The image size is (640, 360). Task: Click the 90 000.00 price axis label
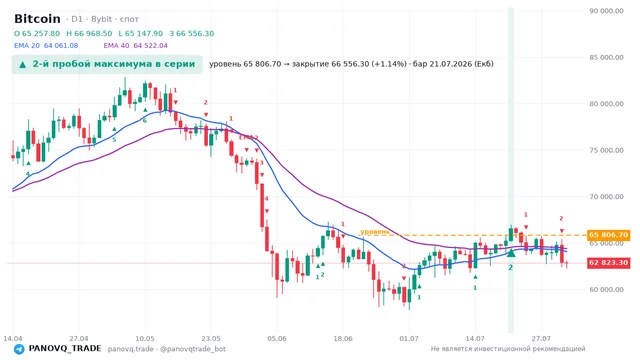606,11
